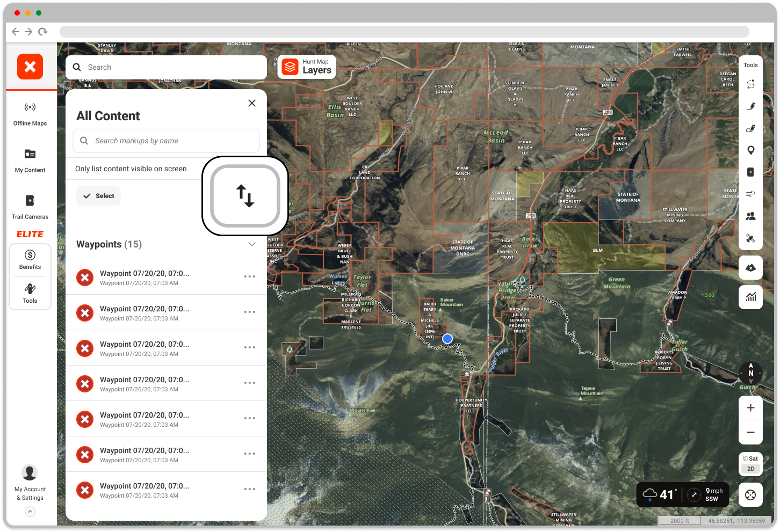
Task: Click the 2000 ft scale bar
Action: [680, 521]
